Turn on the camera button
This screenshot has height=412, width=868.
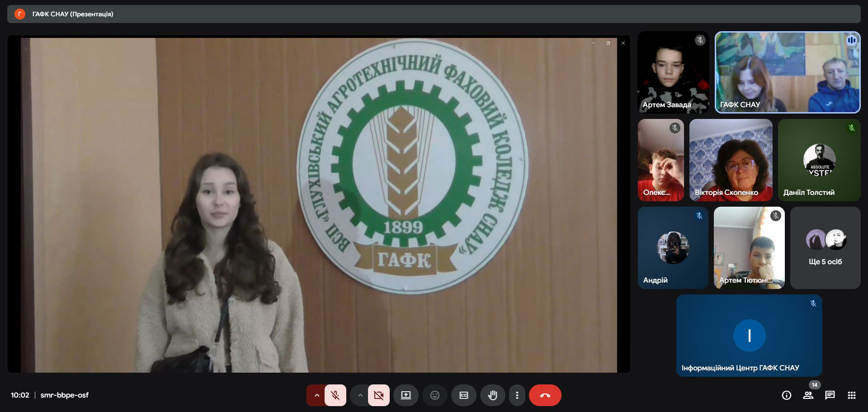point(378,395)
